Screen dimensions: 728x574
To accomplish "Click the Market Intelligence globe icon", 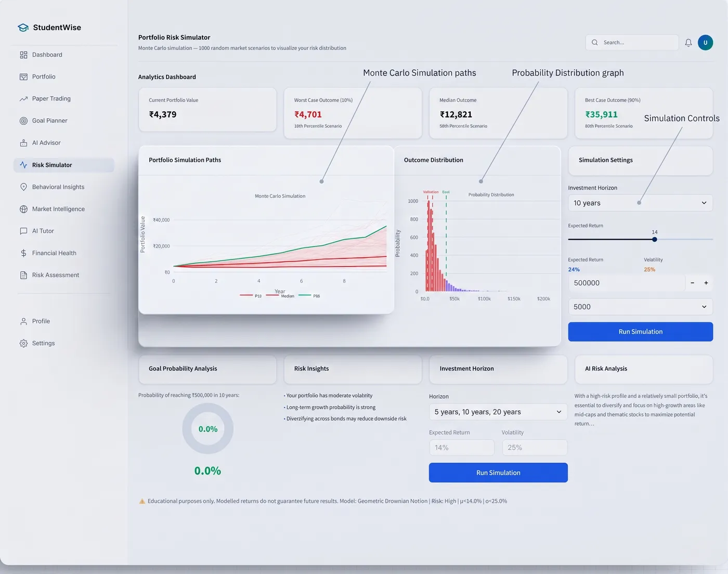I will pos(23,209).
